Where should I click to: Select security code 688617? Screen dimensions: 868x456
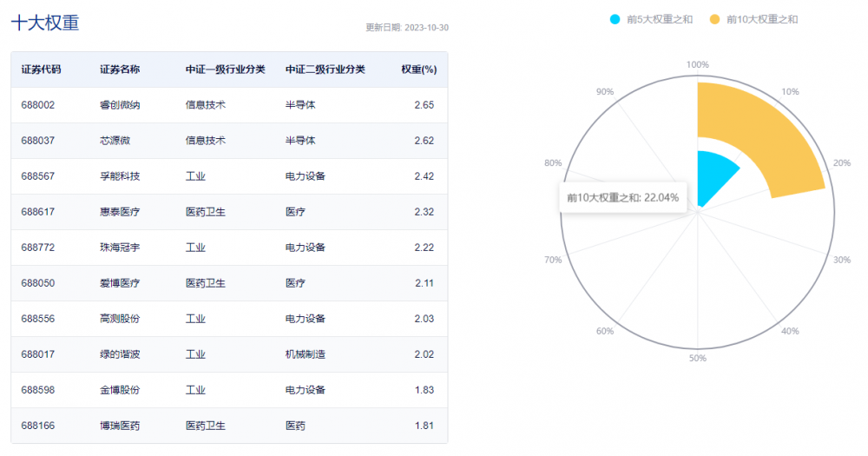coord(37,212)
